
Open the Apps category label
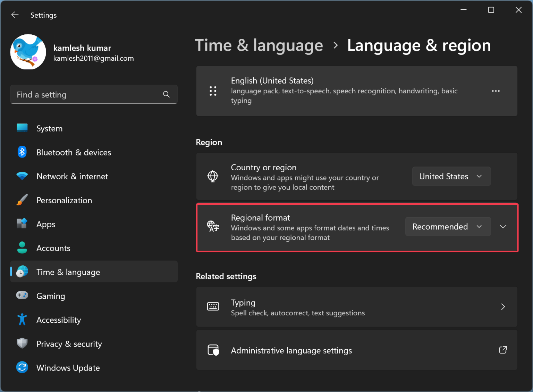[x=46, y=224]
